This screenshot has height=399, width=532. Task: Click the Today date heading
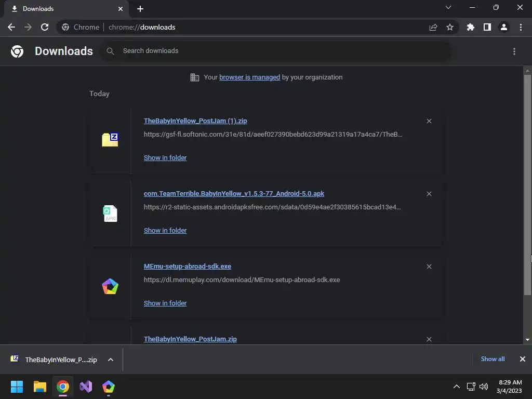(x=99, y=94)
